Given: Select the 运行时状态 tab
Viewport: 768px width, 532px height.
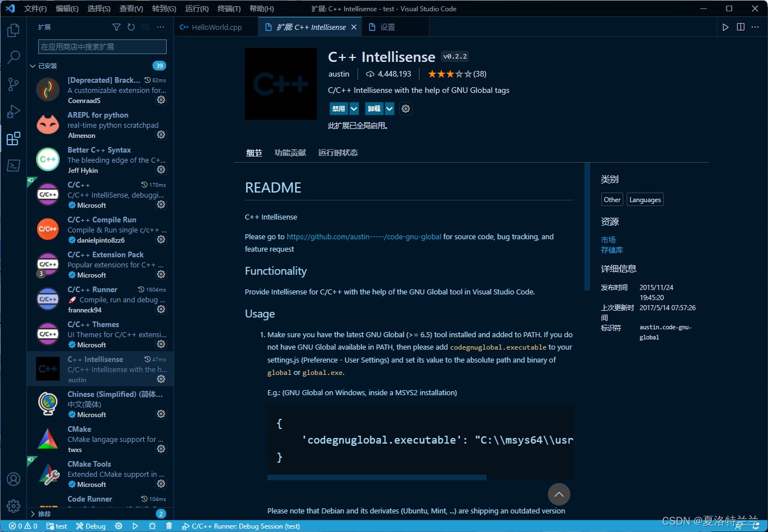Looking at the screenshot, I should [338, 153].
